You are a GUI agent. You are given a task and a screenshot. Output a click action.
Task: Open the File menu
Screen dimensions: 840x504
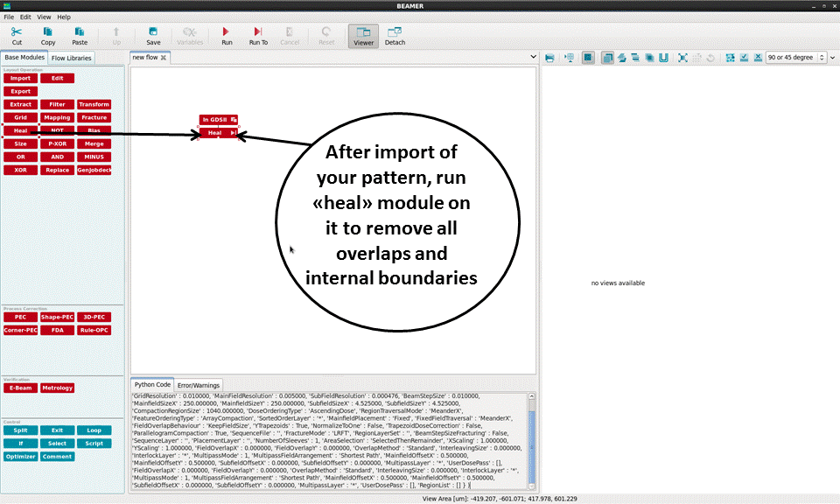click(9, 17)
